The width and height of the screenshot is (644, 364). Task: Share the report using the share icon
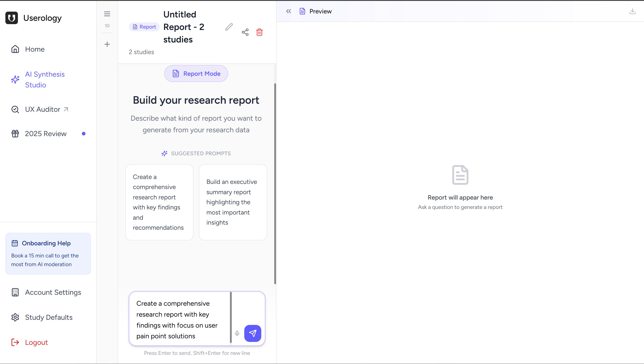tap(245, 32)
